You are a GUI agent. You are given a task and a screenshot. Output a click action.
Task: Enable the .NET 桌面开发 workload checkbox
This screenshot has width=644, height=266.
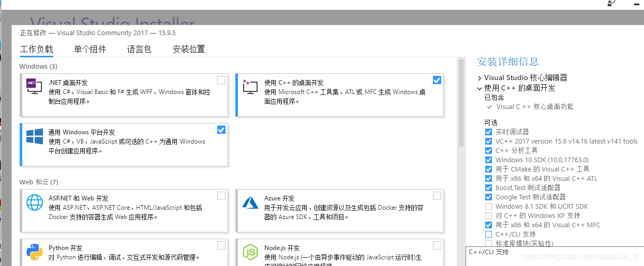221,80
